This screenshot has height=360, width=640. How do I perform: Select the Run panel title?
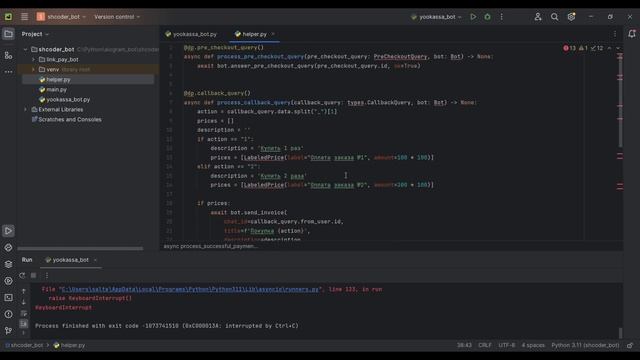pyautogui.click(x=27, y=260)
